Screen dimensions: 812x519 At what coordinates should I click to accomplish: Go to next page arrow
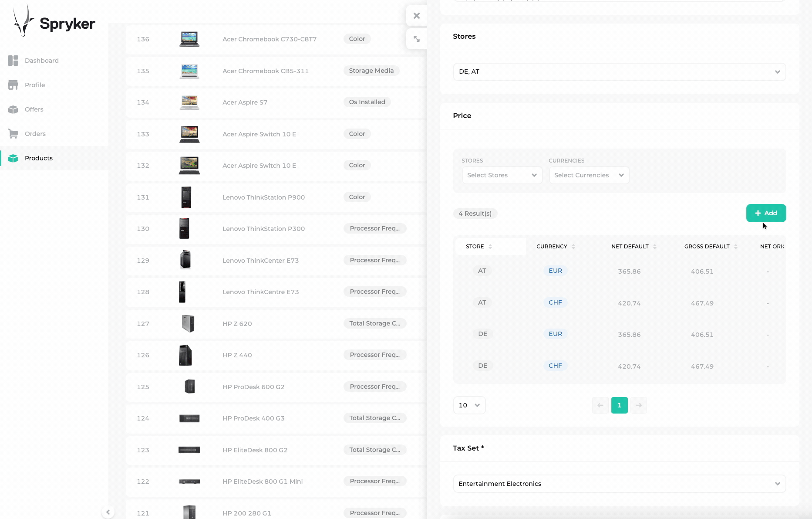[x=639, y=405]
